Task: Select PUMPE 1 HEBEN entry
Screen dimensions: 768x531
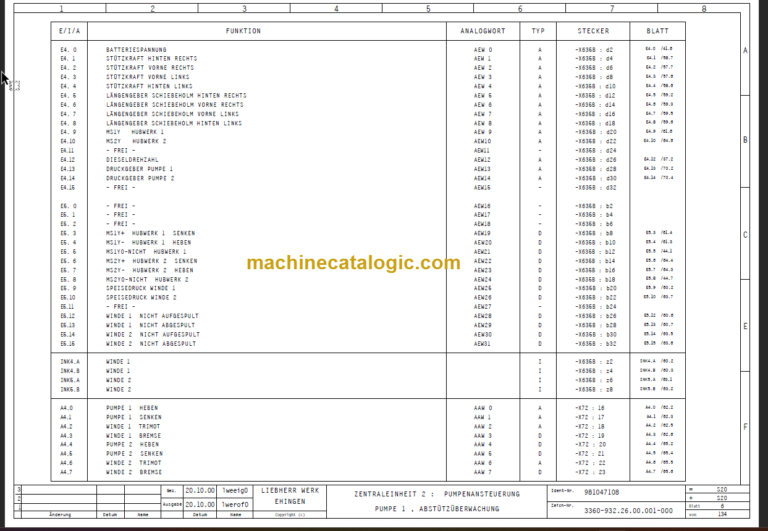Action: (x=132, y=408)
